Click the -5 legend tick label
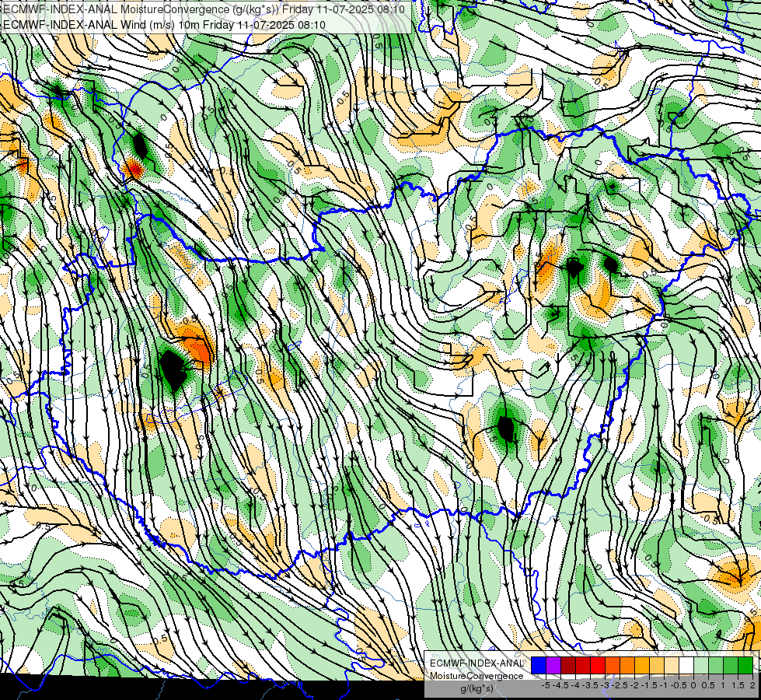761x700 pixels. pyautogui.click(x=546, y=685)
